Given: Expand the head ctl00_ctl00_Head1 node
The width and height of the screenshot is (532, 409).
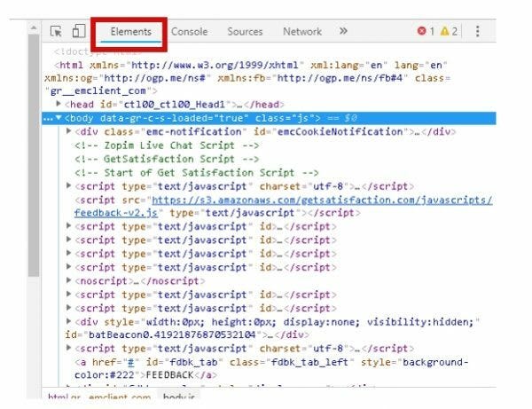Looking at the screenshot, I should [59, 104].
